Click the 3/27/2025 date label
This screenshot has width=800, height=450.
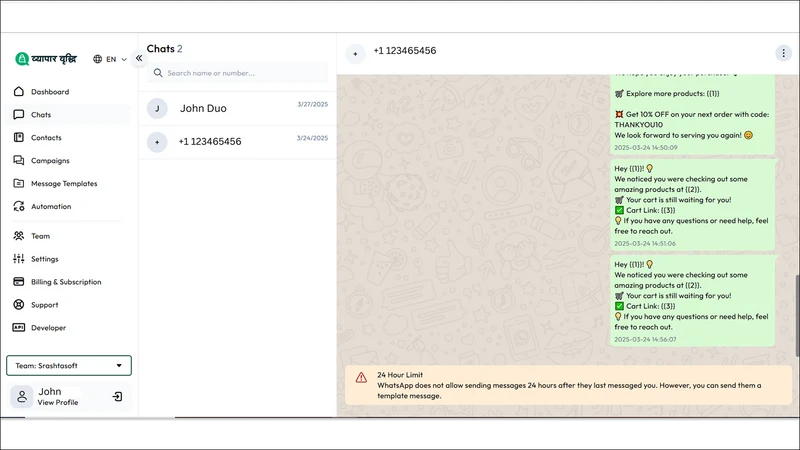point(313,104)
